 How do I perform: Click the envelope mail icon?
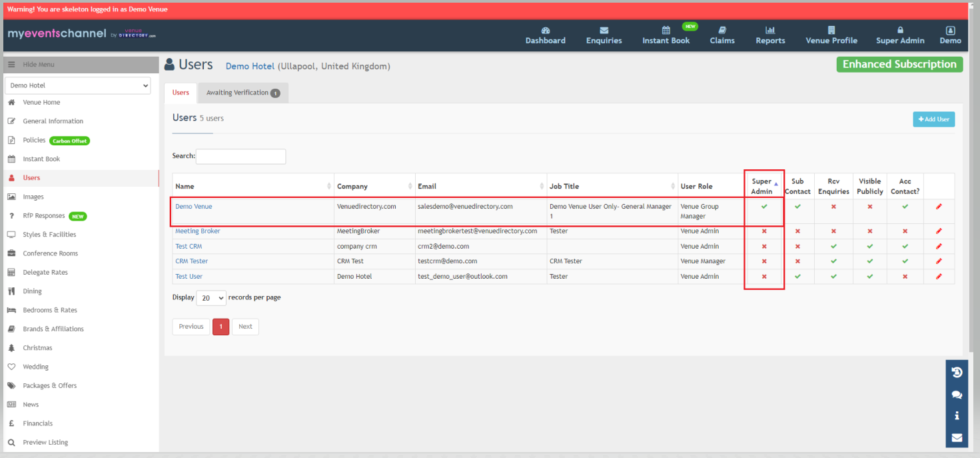[957, 437]
